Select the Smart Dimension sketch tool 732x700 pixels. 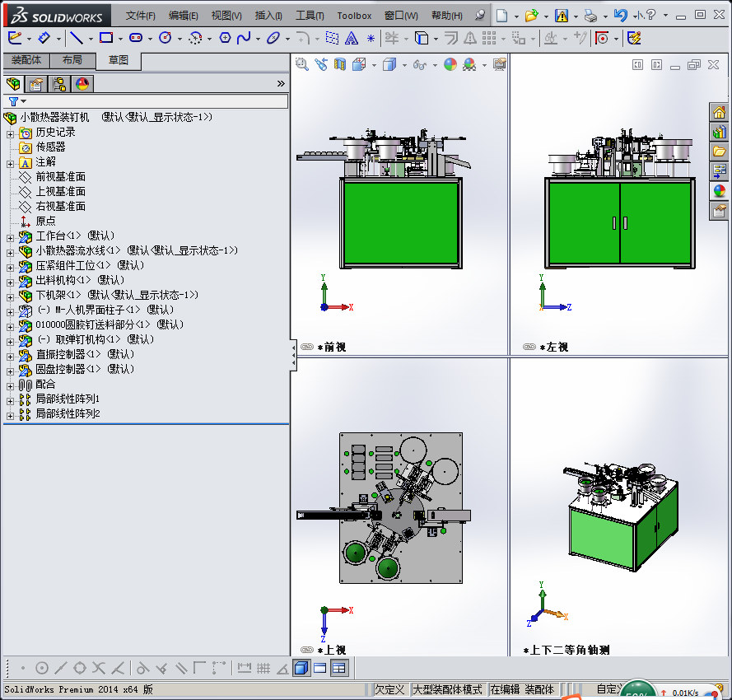[44, 38]
